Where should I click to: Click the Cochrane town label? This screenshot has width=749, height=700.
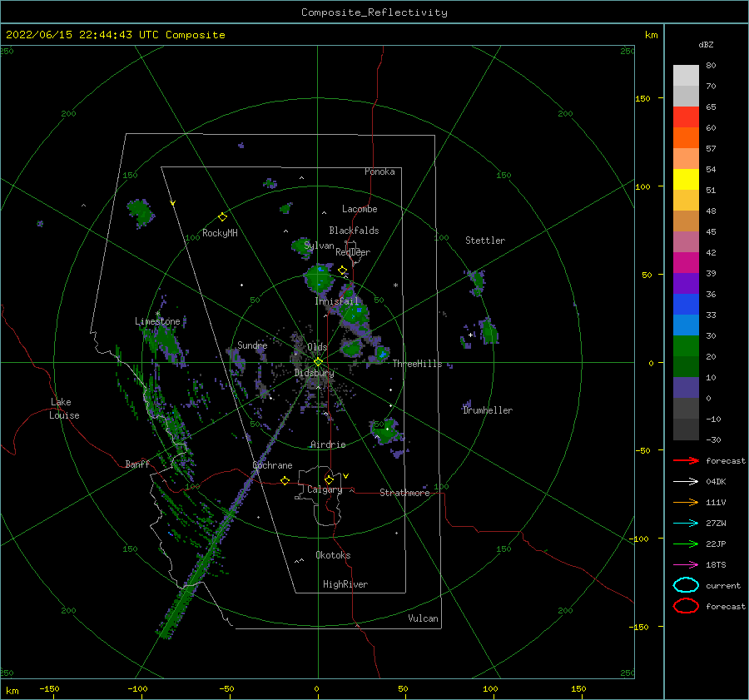click(x=272, y=465)
